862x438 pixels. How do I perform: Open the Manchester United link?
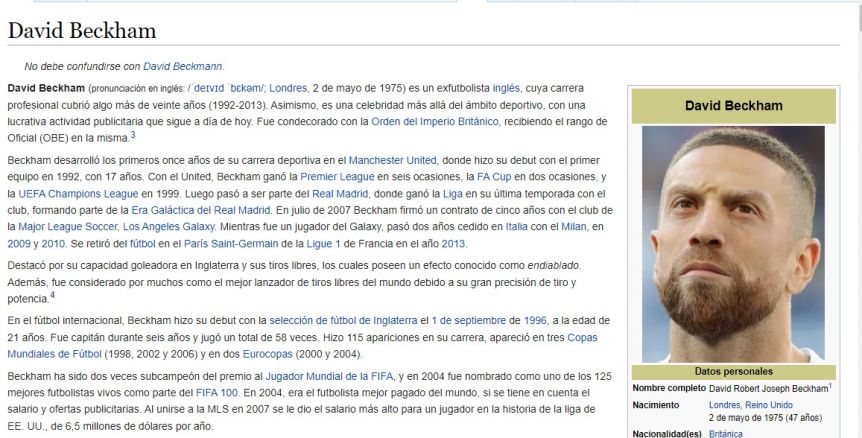point(393,160)
